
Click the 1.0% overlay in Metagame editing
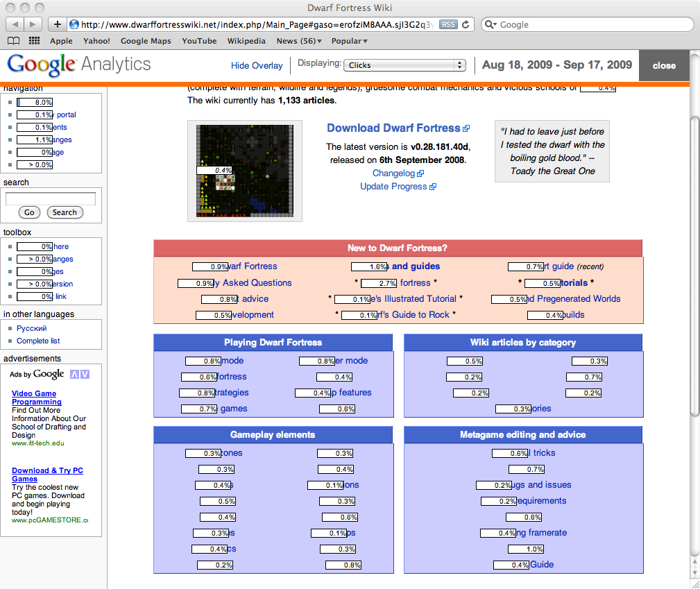pos(527,549)
